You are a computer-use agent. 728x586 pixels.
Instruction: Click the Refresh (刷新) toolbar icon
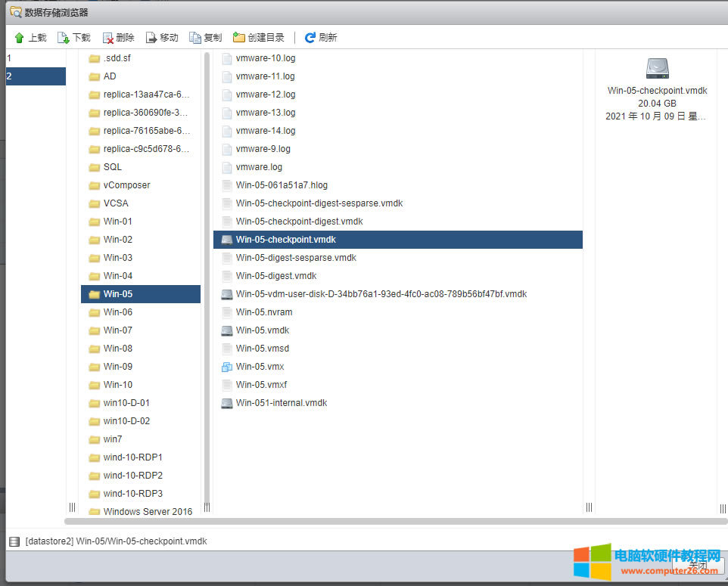coord(310,38)
